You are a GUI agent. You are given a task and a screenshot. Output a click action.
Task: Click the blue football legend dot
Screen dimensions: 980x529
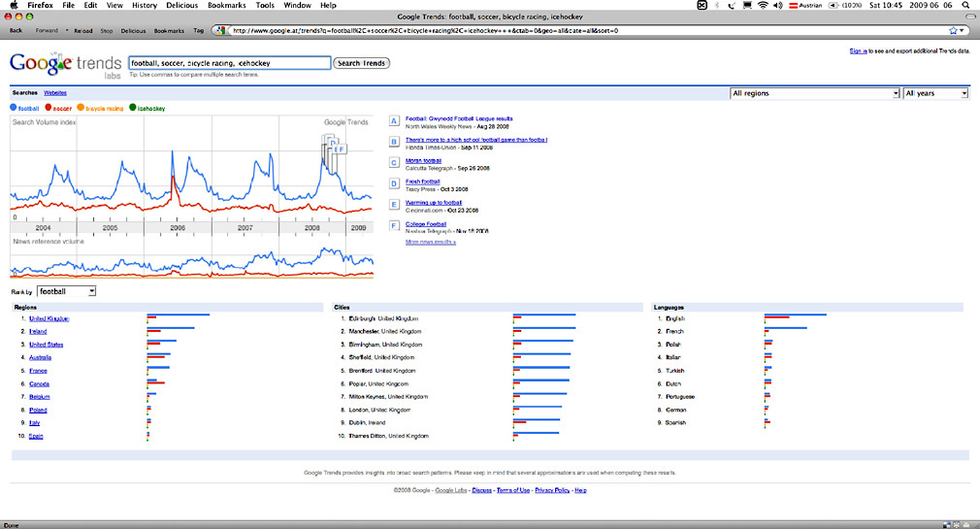click(14, 108)
